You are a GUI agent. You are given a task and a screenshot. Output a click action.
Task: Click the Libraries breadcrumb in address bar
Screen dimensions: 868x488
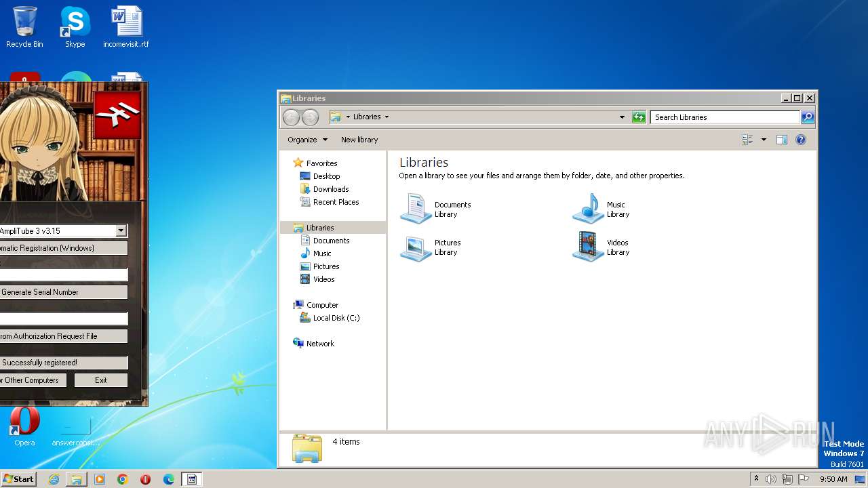(367, 117)
